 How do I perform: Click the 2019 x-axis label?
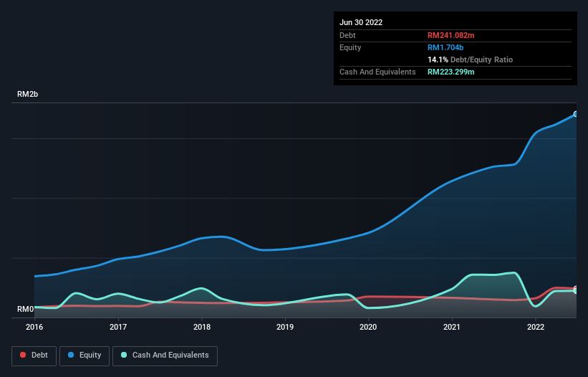click(x=285, y=327)
